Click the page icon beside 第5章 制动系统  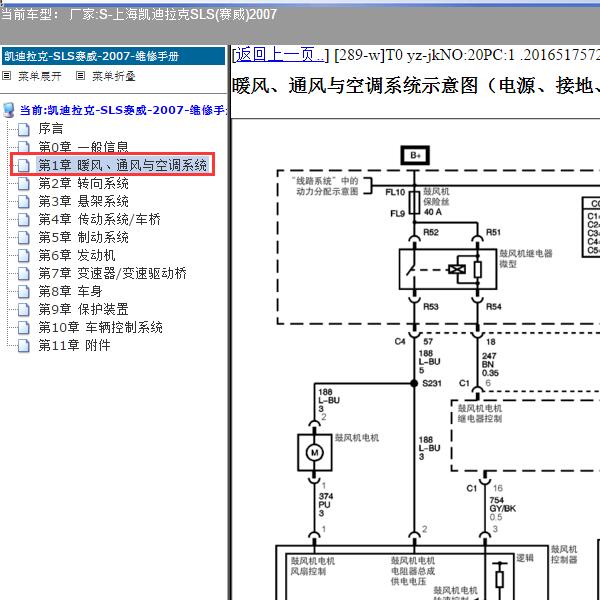click(24, 238)
